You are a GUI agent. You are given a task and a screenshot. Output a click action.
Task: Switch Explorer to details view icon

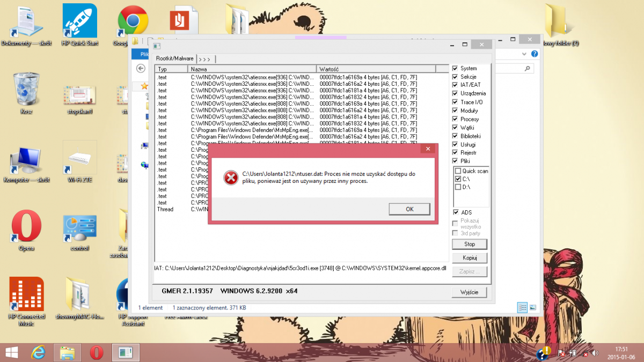522,307
